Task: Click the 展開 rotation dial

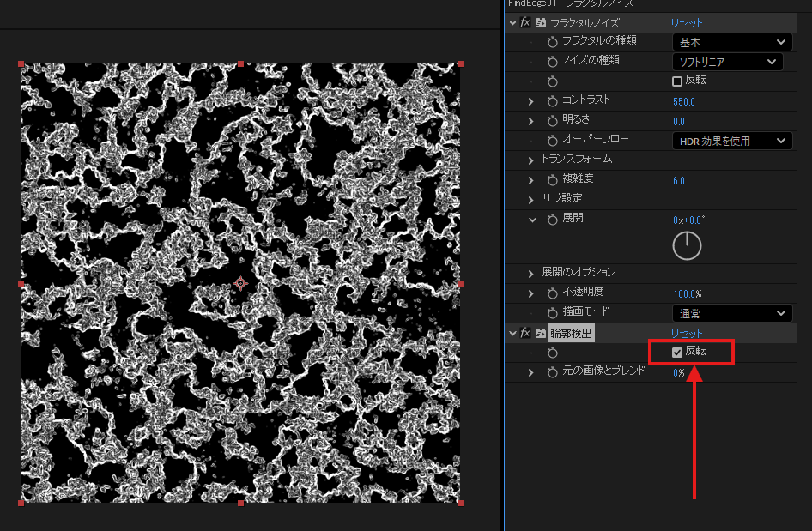Action: point(687,246)
